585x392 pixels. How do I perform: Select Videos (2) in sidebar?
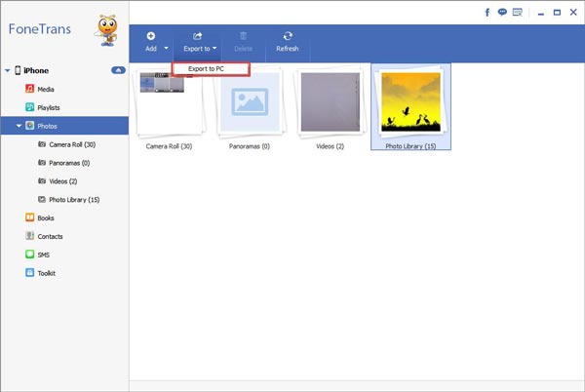pos(64,181)
